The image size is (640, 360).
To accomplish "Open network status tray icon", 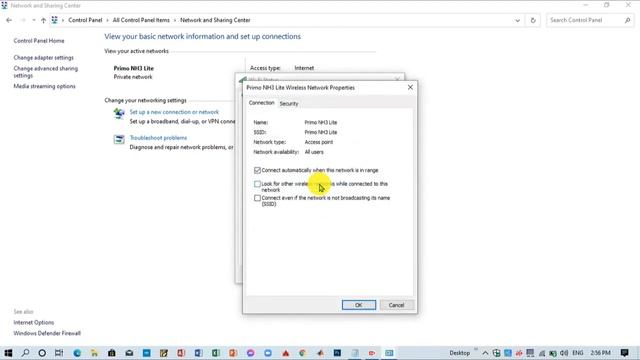I will coord(542,353).
